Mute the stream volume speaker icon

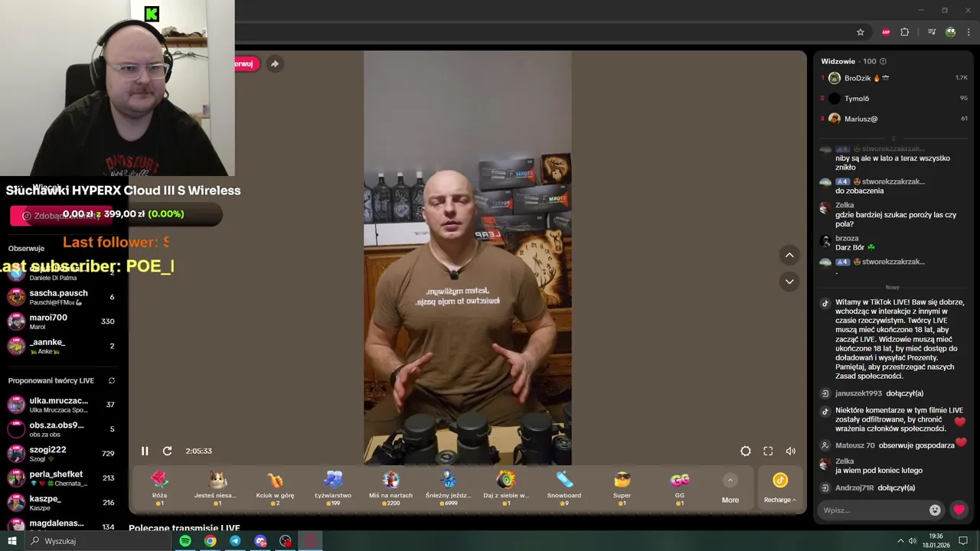(790, 451)
